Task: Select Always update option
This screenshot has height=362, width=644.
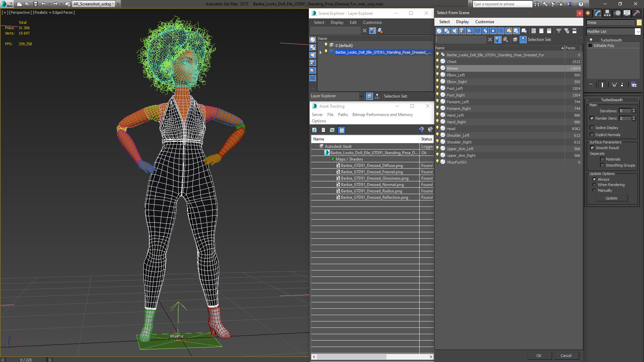Action: tap(594, 179)
